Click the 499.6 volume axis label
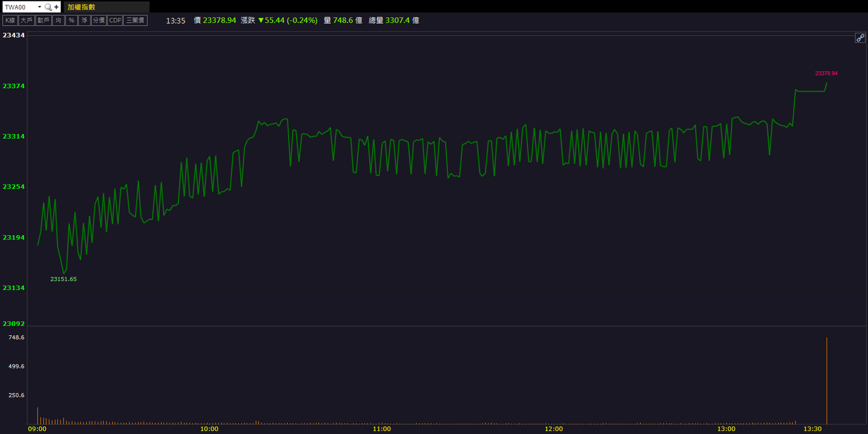The width and height of the screenshot is (868, 434). click(x=16, y=366)
